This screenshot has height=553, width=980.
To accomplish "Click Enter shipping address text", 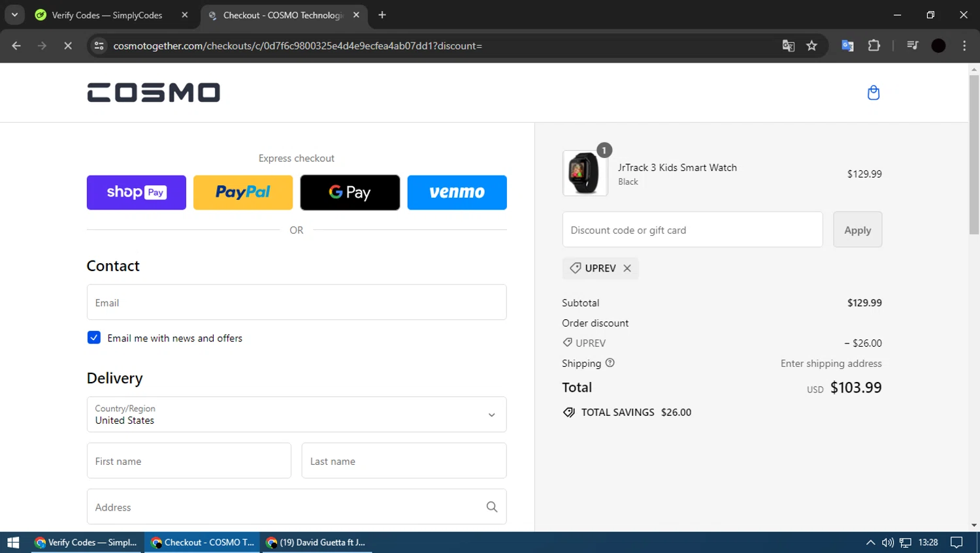I will click(x=831, y=364).
